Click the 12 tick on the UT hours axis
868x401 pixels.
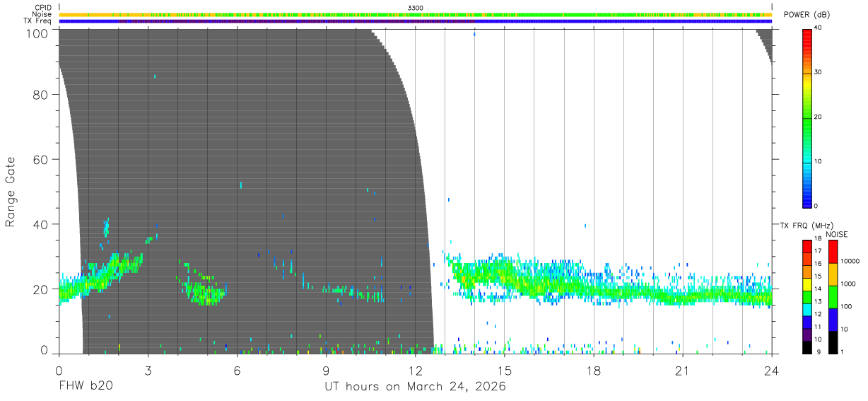tap(416, 370)
